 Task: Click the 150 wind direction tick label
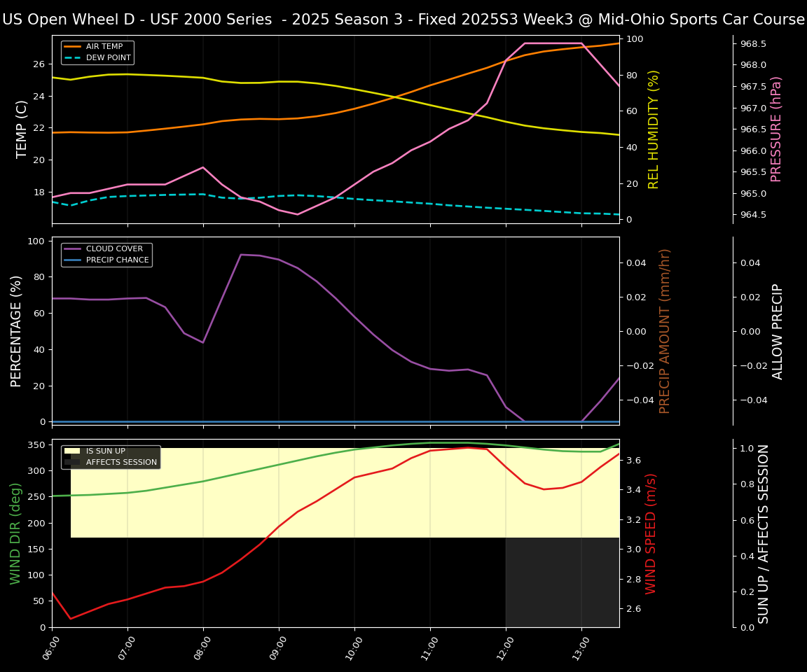click(x=37, y=549)
